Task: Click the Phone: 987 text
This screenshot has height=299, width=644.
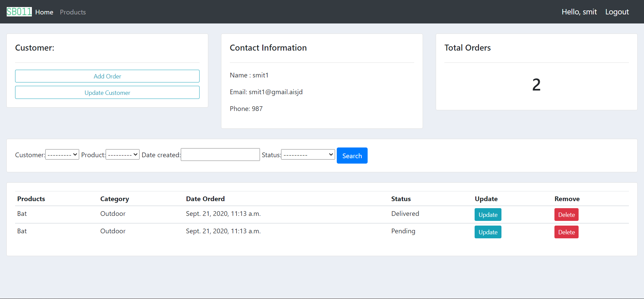Action: [246, 109]
